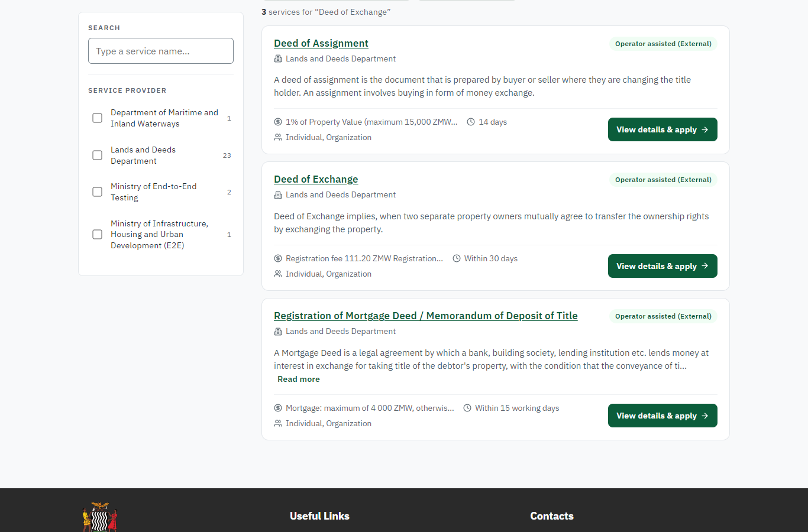
Task: Click the 'SERVICE PROVIDER' filter heading
Action: [127, 90]
